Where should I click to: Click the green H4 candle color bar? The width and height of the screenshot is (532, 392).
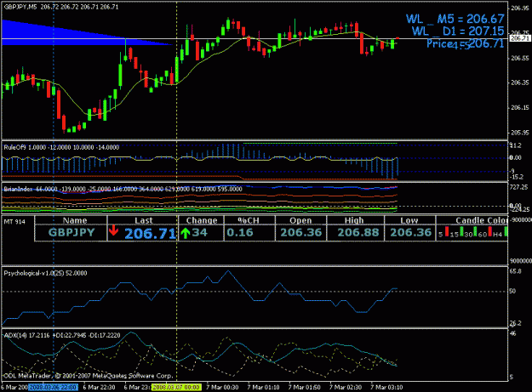pos(506,232)
